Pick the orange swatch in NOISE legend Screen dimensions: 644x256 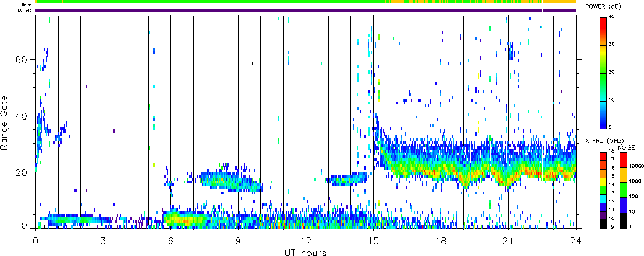point(622,174)
